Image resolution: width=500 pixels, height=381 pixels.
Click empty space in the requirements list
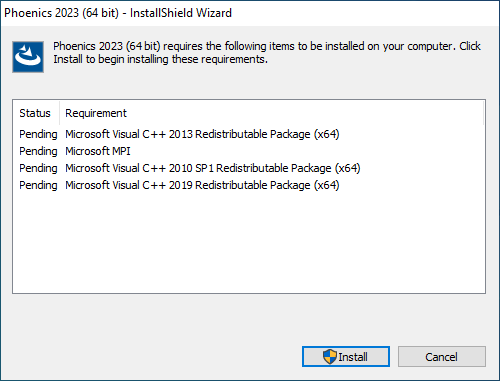pos(249,243)
